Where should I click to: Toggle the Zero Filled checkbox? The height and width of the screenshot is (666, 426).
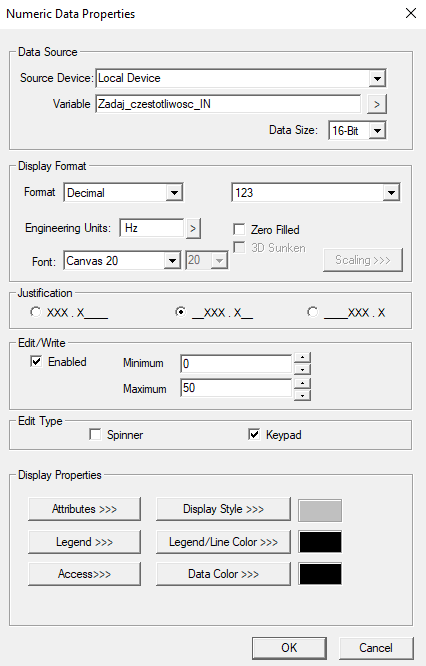coord(240,230)
